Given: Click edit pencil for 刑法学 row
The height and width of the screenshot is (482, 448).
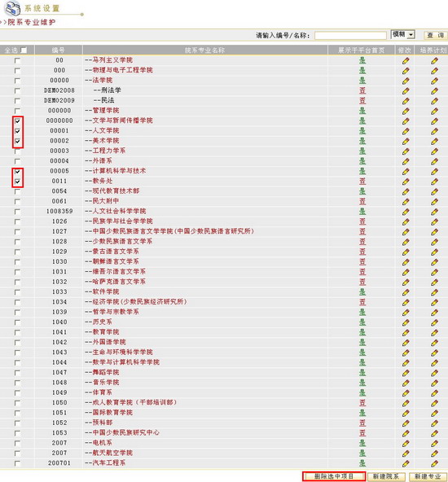Looking at the screenshot, I should click(x=406, y=91).
